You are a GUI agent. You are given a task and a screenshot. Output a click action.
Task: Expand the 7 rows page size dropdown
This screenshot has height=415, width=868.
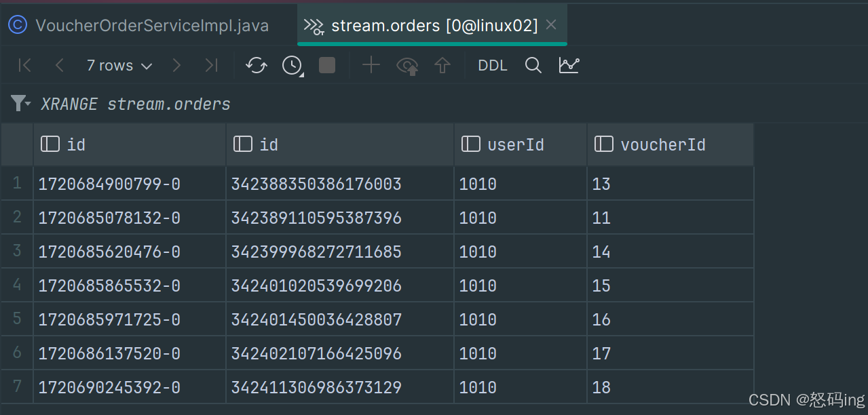(x=119, y=66)
